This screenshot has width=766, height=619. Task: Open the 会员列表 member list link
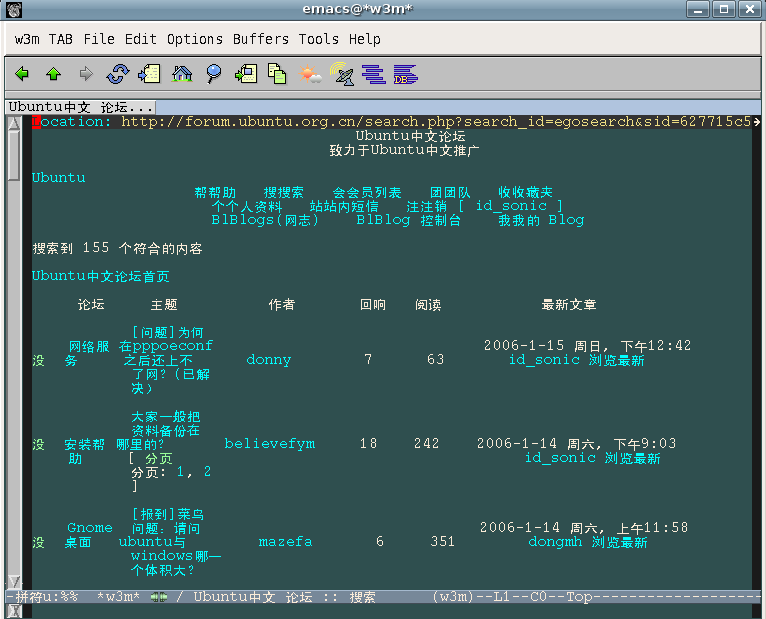pos(367,192)
